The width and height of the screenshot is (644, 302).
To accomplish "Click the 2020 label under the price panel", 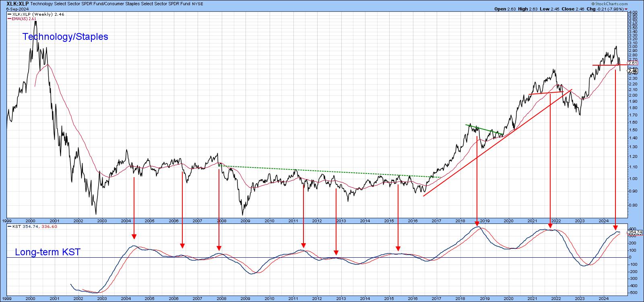I will pos(508,221).
